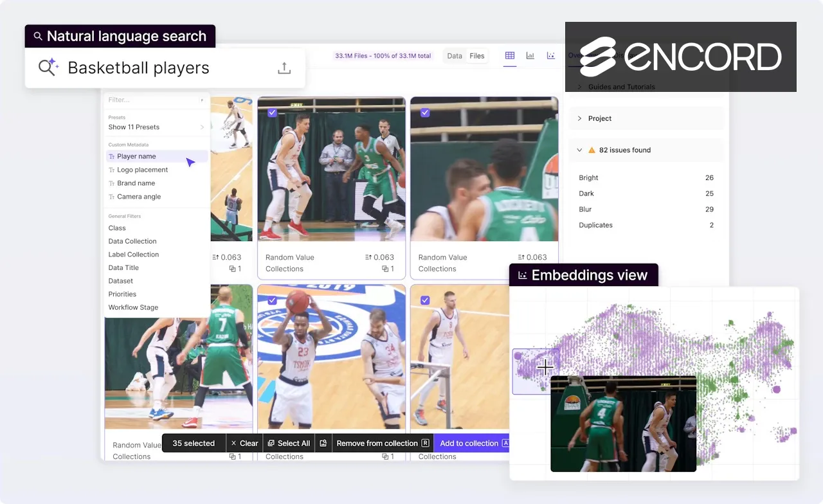
Task: Collapse the 82 issues found section
Action: (579, 150)
